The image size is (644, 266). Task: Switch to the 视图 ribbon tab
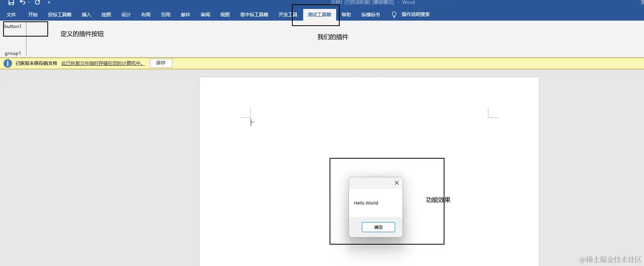(x=225, y=15)
